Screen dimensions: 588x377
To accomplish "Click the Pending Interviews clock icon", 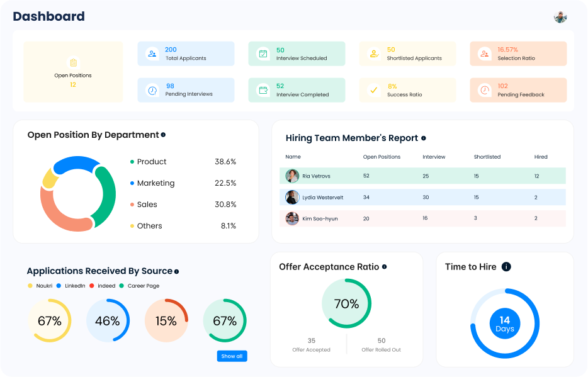I will tap(152, 90).
